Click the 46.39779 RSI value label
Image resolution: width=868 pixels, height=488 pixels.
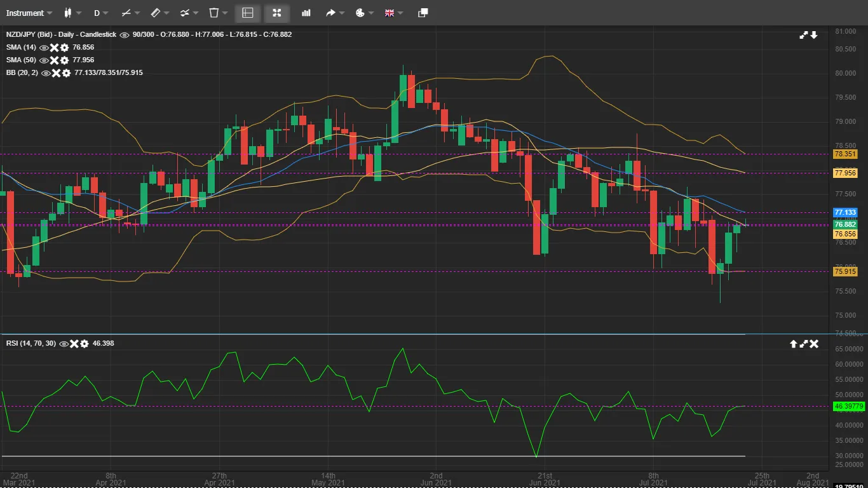[849, 406]
